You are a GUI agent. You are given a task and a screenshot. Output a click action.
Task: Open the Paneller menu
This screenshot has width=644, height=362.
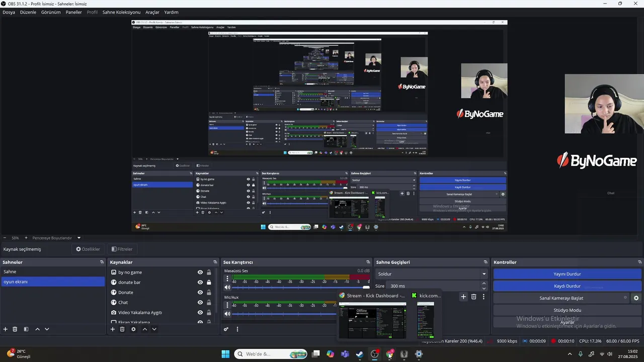click(x=73, y=12)
